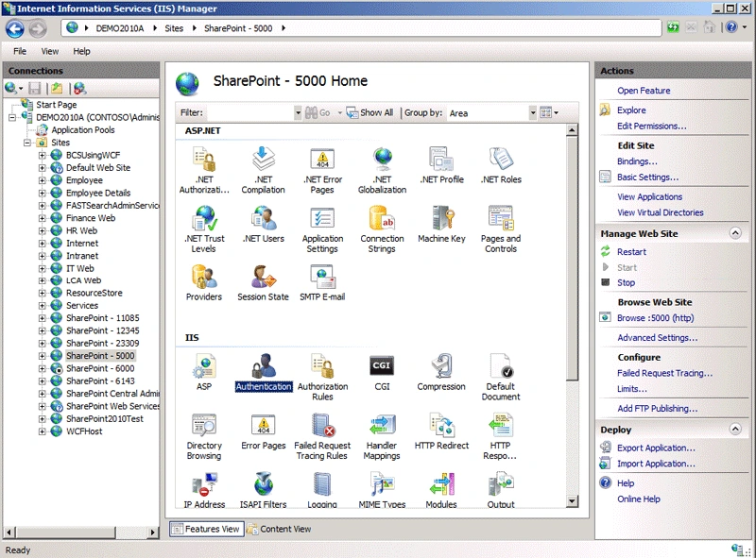Open the IIS Error Pages feature
Screen dimensions: 756x558
click(x=264, y=431)
